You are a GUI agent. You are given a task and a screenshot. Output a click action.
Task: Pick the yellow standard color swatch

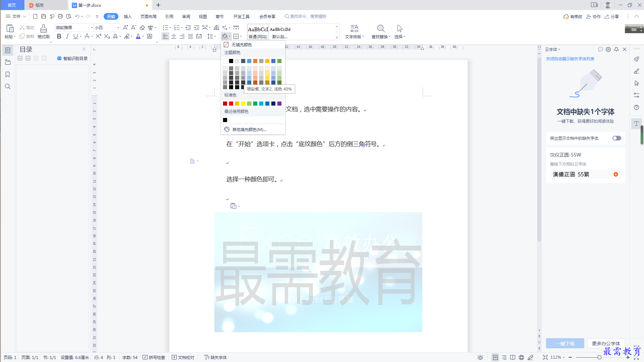coord(243,104)
